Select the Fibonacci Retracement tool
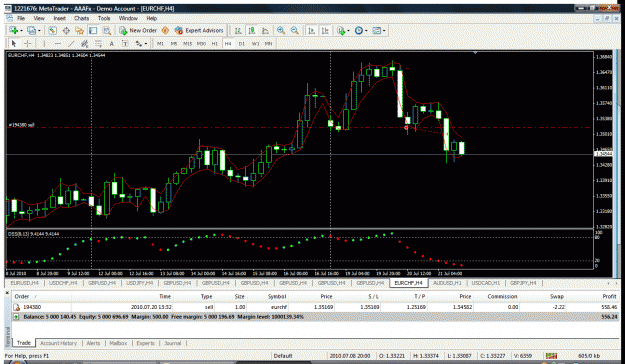Viewport: 625px width, 364px height. (98, 43)
